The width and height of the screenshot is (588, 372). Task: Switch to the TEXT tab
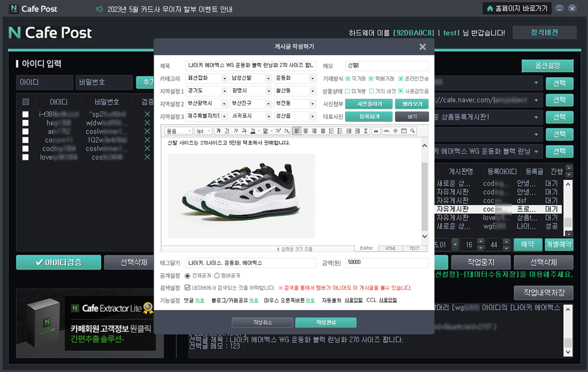point(414,249)
